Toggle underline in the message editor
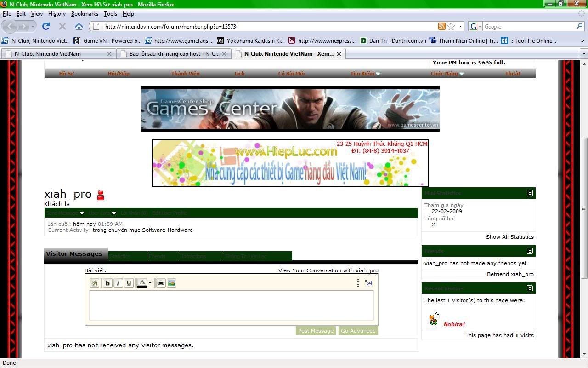This screenshot has height=368, width=588. click(x=129, y=283)
